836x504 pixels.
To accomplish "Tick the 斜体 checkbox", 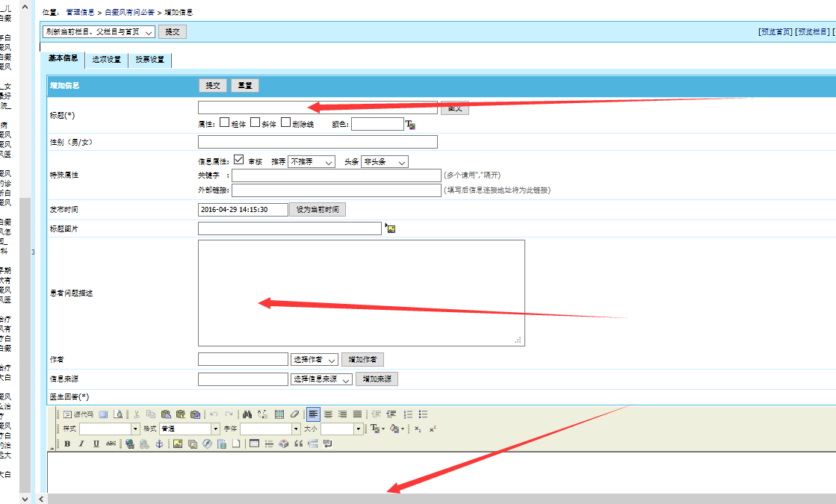I will [x=255, y=123].
